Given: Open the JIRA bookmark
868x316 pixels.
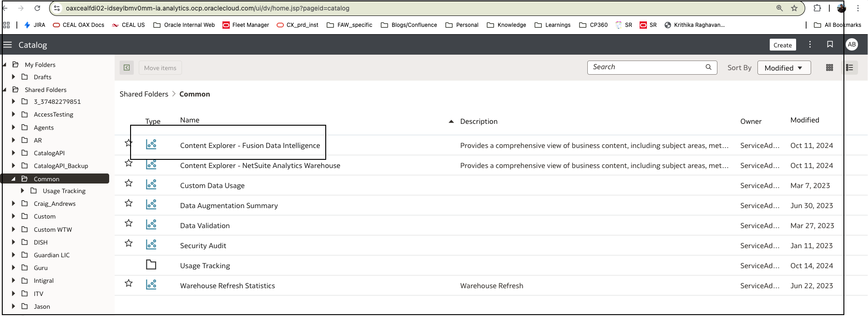Looking at the screenshot, I should point(35,25).
